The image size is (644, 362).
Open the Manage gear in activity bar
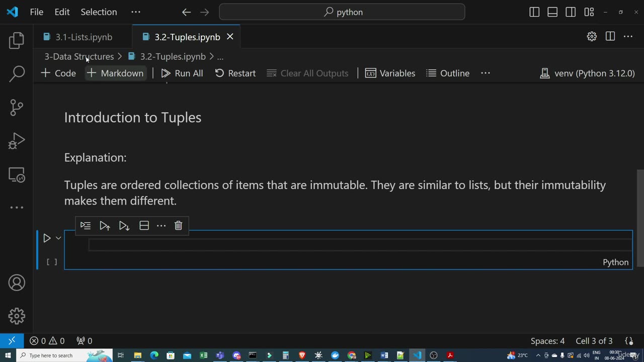pyautogui.click(x=17, y=316)
